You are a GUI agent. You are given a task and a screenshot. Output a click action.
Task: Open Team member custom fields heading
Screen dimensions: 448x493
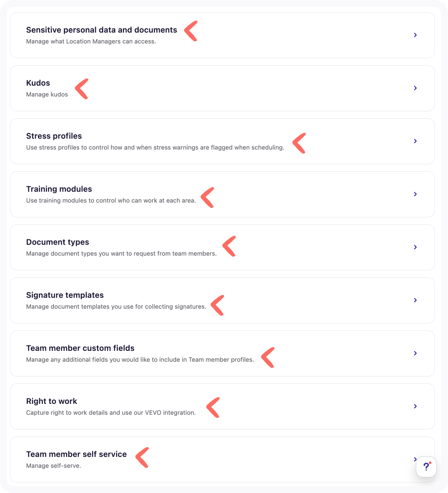(80, 348)
